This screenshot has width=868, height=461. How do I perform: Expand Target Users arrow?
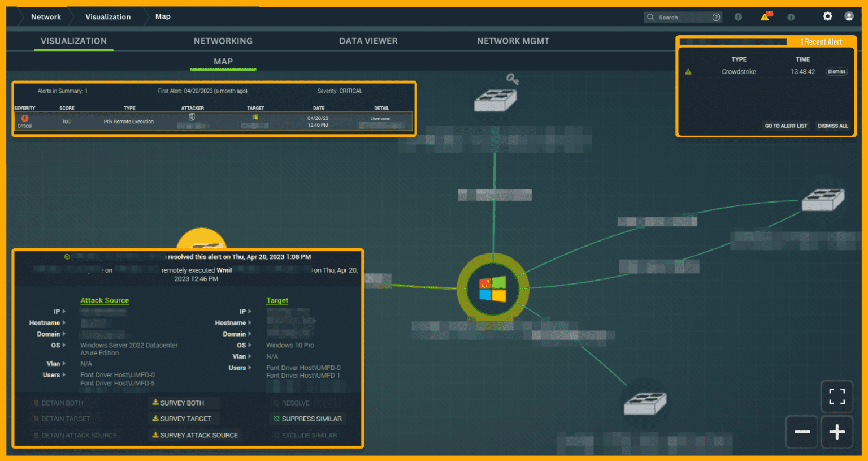point(250,368)
